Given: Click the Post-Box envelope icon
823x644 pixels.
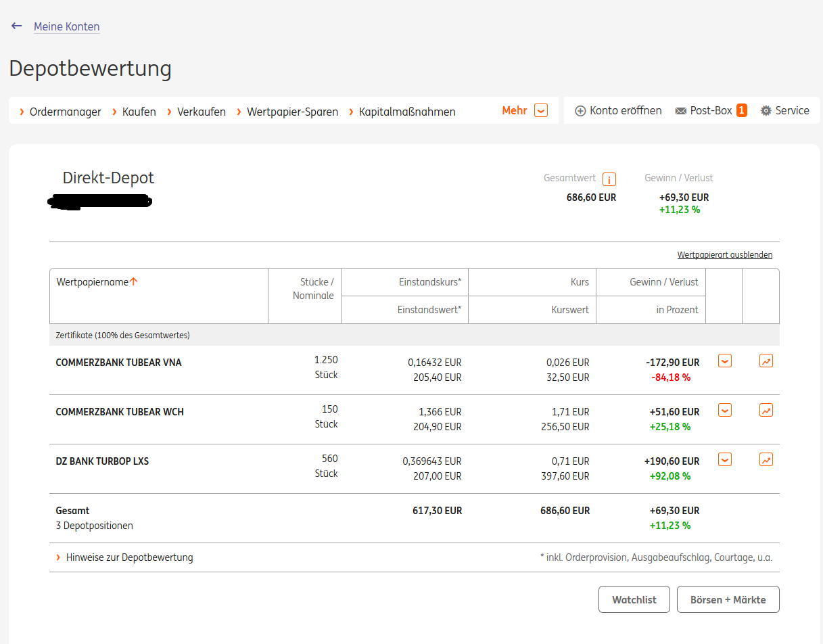Looking at the screenshot, I should (681, 111).
